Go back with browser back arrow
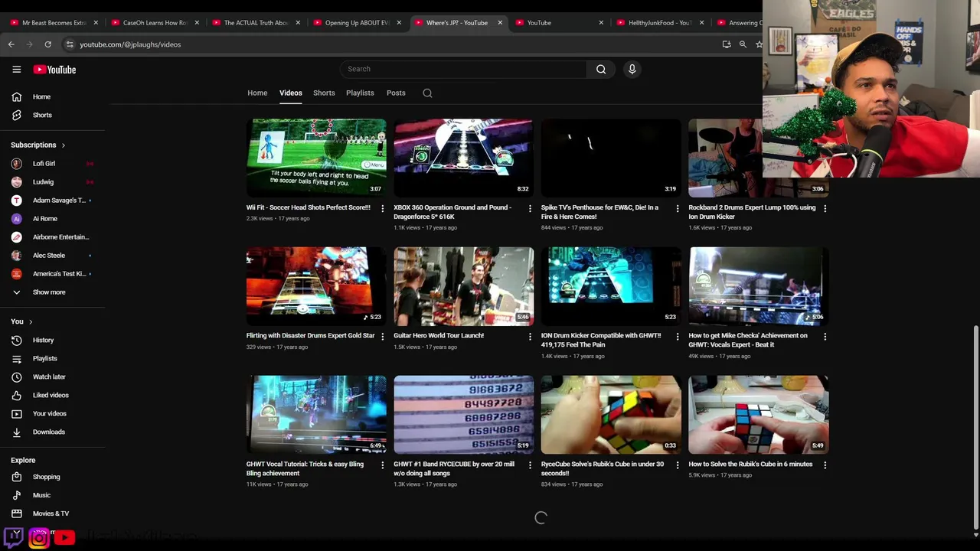Screen dimensions: 980x551 pyautogui.click(x=11, y=44)
